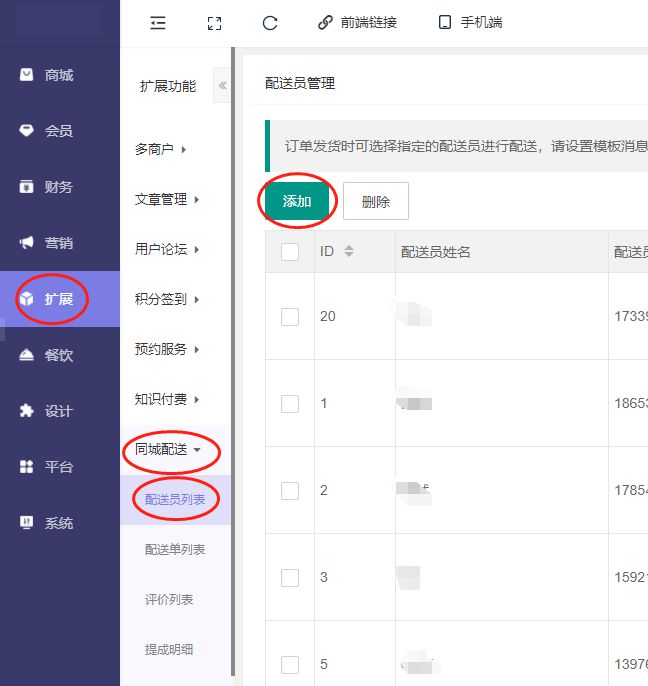648x686 pixels.
Task: Sort the table by ID column arrows
Action: coord(349,252)
